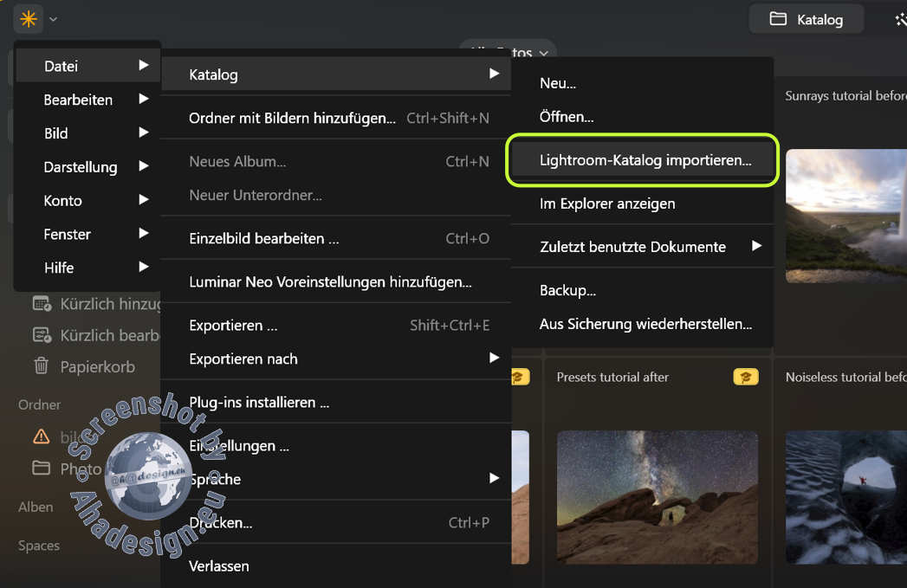
Task: Open the Sunrays tutorial waterfall thumbnail
Action: click(845, 216)
